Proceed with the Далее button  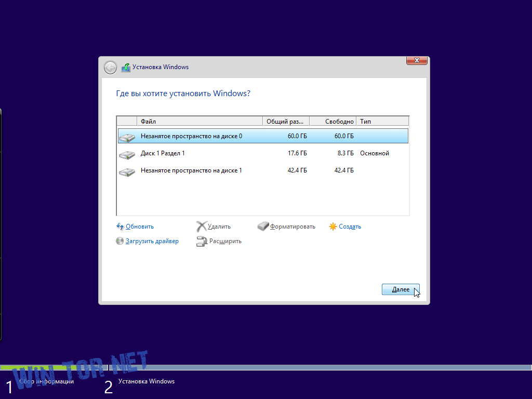(401, 289)
